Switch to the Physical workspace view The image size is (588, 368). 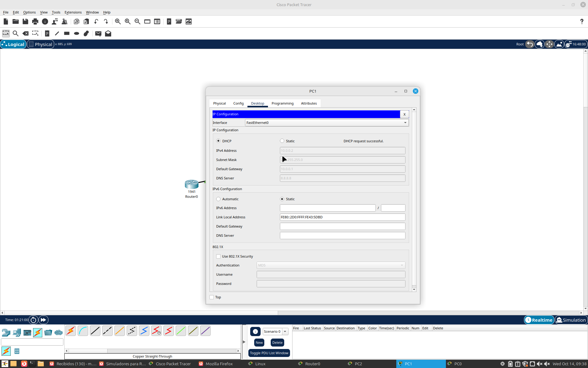pos(41,44)
